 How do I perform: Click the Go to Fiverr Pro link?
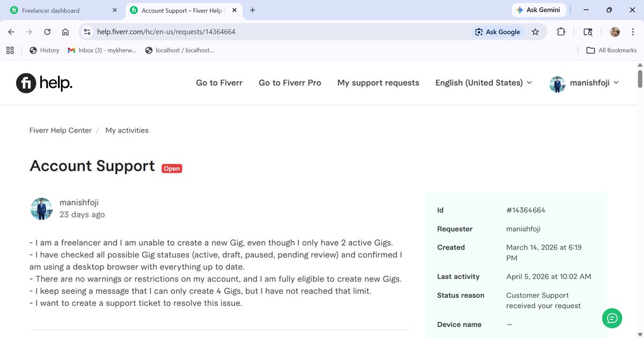290,83
